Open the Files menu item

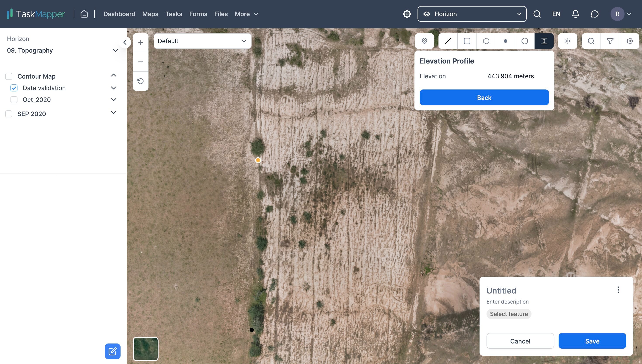pos(221,14)
